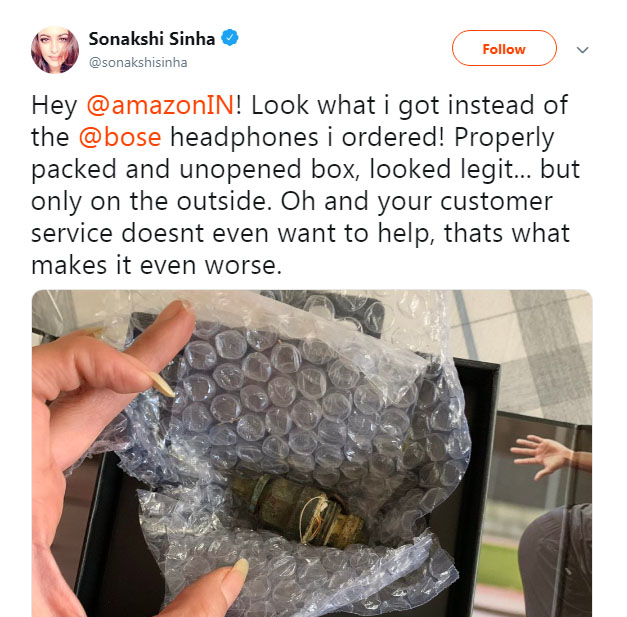Open the attached bubble wrap photo
The width and height of the screenshot is (627, 617).
(312, 453)
